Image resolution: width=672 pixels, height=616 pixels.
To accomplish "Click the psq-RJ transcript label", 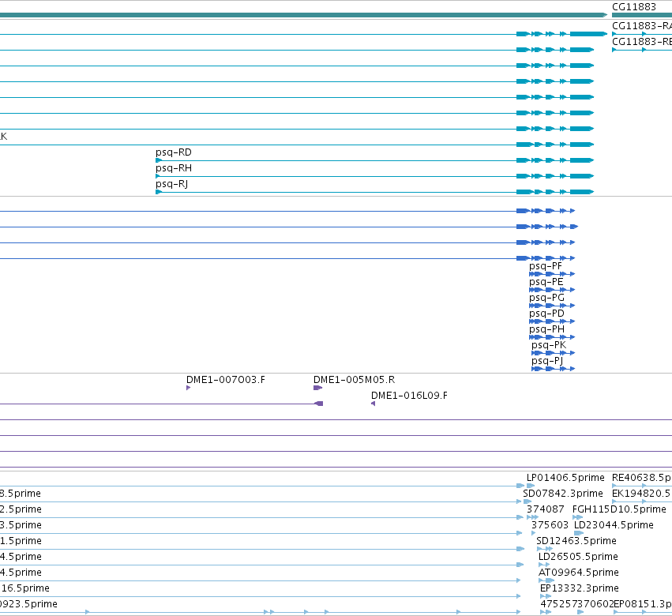I will click(x=172, y=184).
